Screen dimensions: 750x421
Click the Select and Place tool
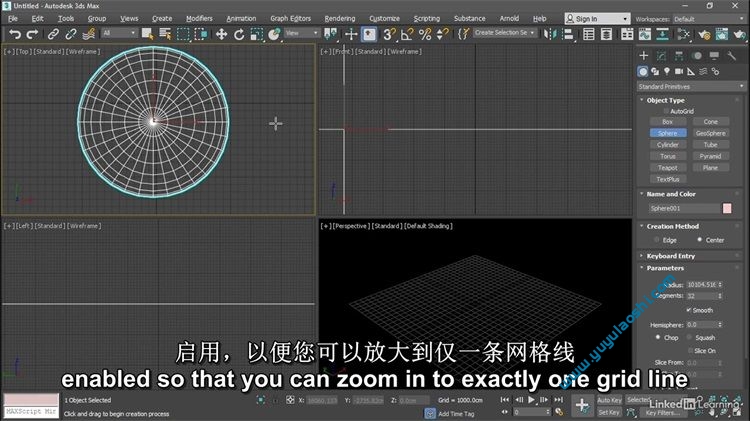(x=274, y=34)
